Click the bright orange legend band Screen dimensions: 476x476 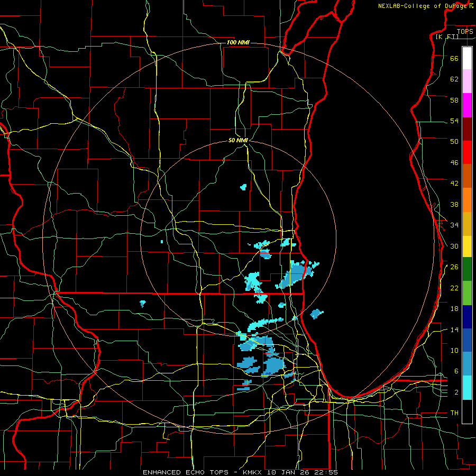pos(467,200)
